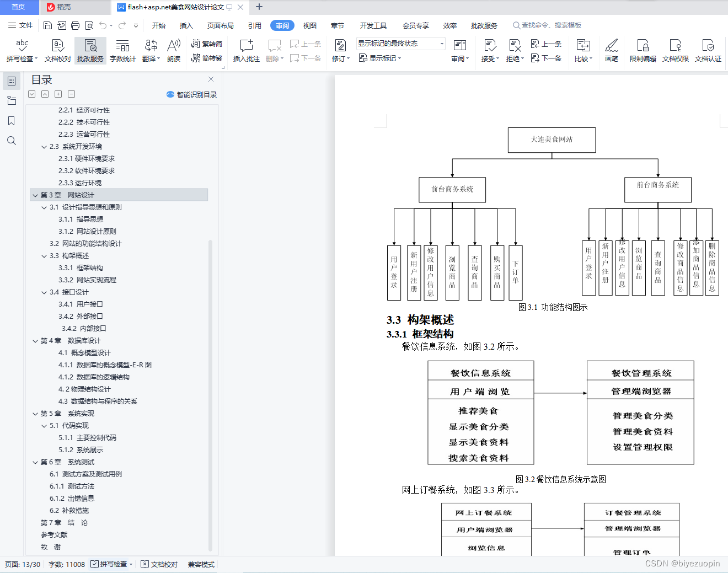The width and height of the screenshot is (728, 573).
Task: Go to the next revision with 下一条
Action: (546, 58)
